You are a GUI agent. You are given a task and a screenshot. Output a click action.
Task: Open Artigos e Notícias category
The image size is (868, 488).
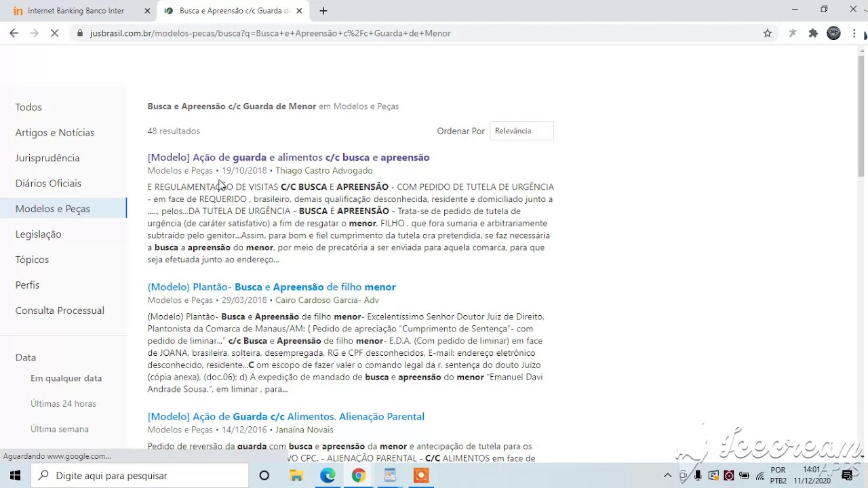tap(55, 132)
